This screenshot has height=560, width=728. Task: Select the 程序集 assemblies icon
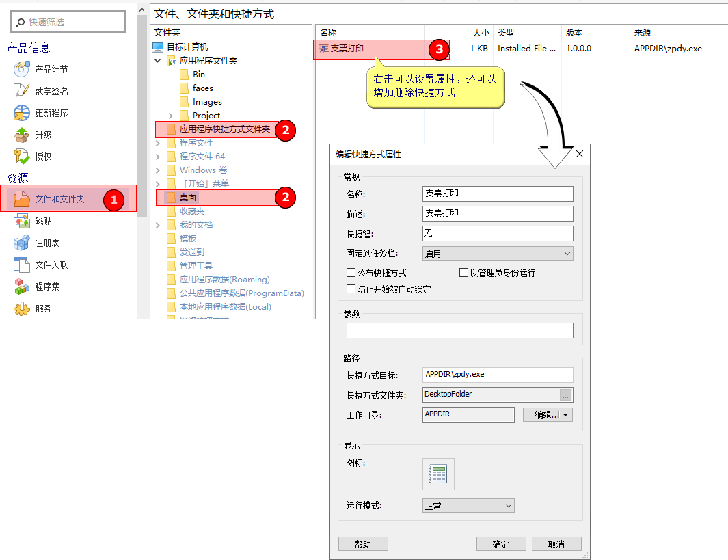[x=22, y=286]
